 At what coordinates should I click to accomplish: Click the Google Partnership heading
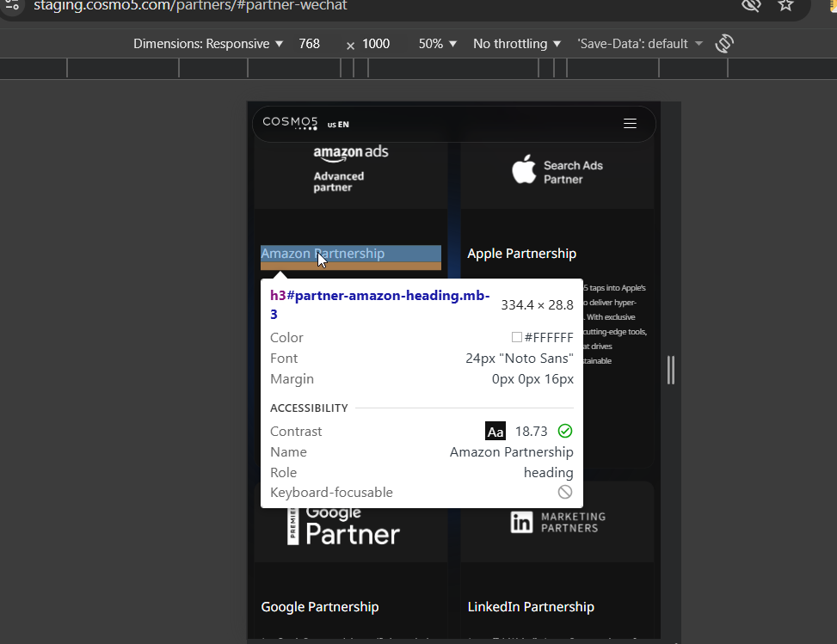click(320, 607)
